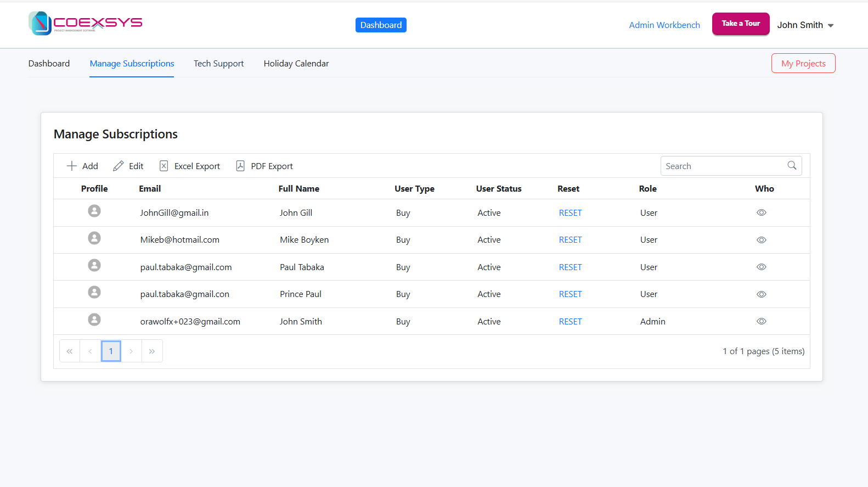Sort by User Type column header

[414, 189]
